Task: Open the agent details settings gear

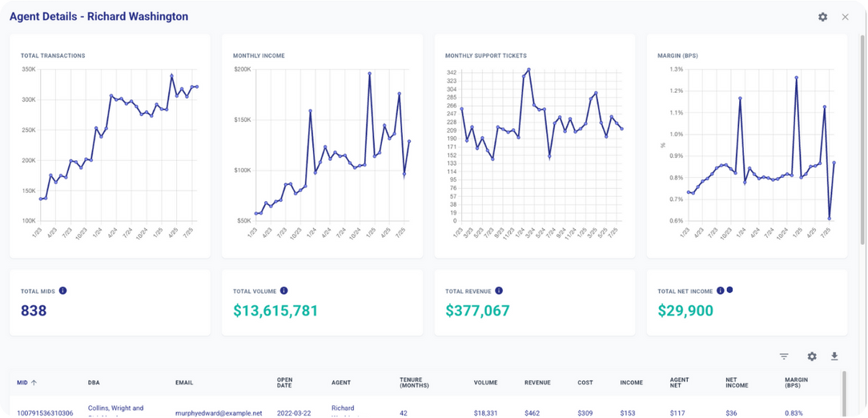Action: click(822, 17)
